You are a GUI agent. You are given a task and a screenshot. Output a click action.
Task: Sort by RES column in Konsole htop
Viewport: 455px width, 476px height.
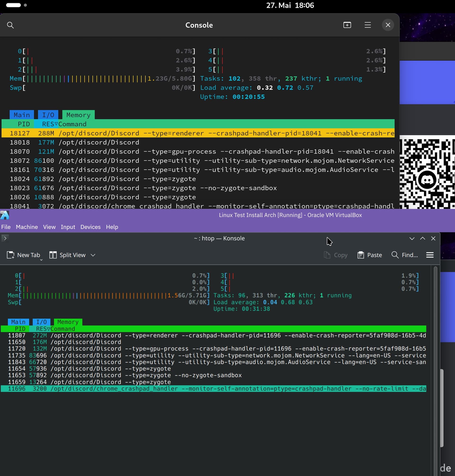tap(41, 329)
